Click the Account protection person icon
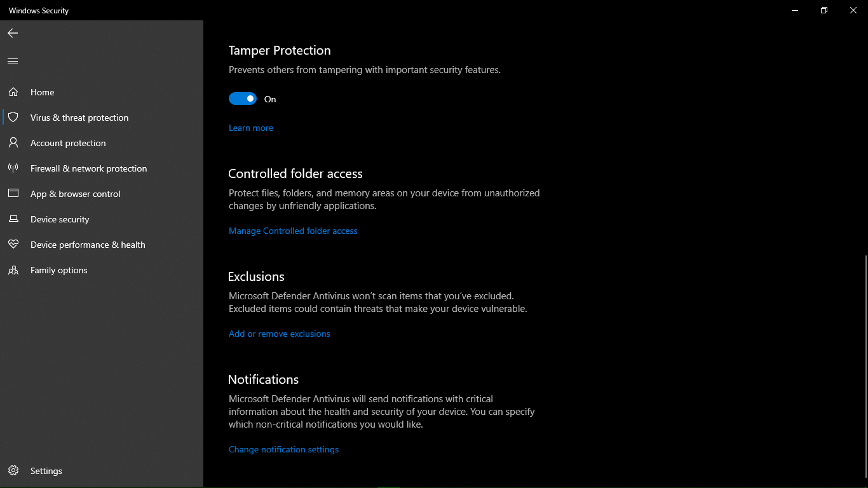This screenshot has height=488, width=868. [13, 143]
